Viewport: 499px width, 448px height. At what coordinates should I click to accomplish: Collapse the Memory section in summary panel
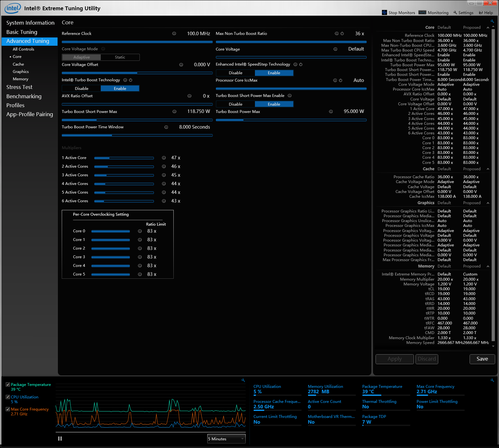pos(488,266)
